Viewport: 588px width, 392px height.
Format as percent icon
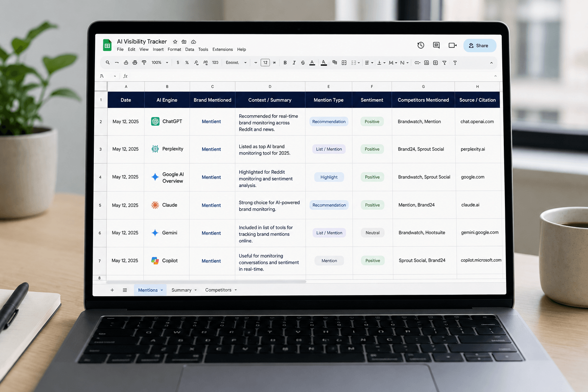(x=187, y=62)
